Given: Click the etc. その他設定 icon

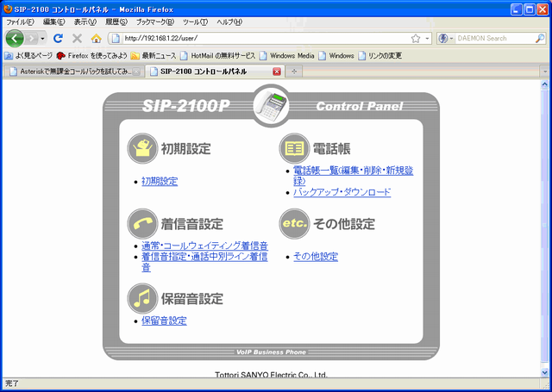Looking at the screenshot, I should (x=293, y=223).
